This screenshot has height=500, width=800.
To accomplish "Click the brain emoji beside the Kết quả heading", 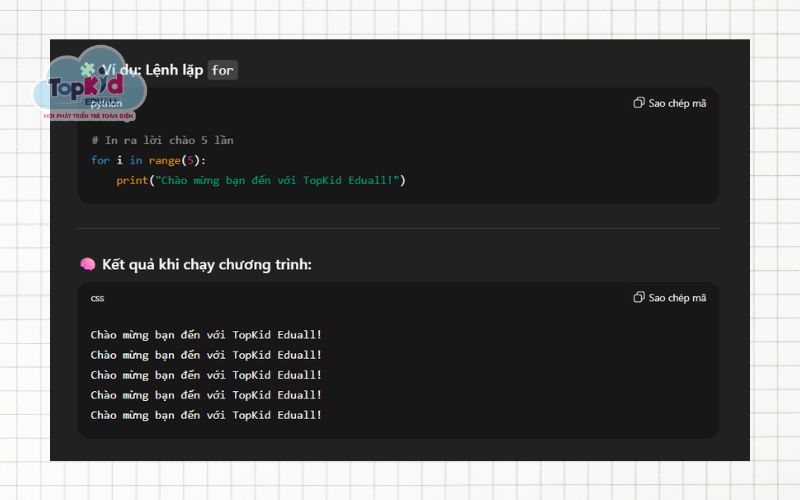I will 87,264.
